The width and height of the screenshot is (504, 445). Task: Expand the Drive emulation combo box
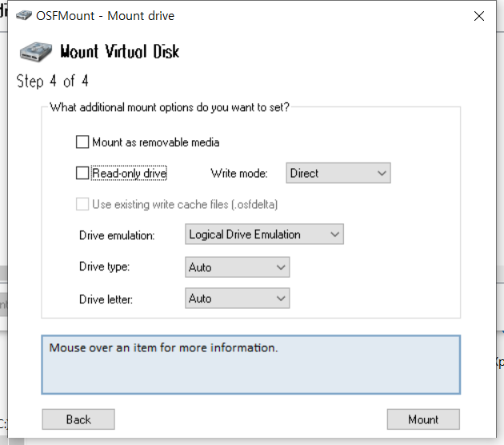(x=264, y=234)
